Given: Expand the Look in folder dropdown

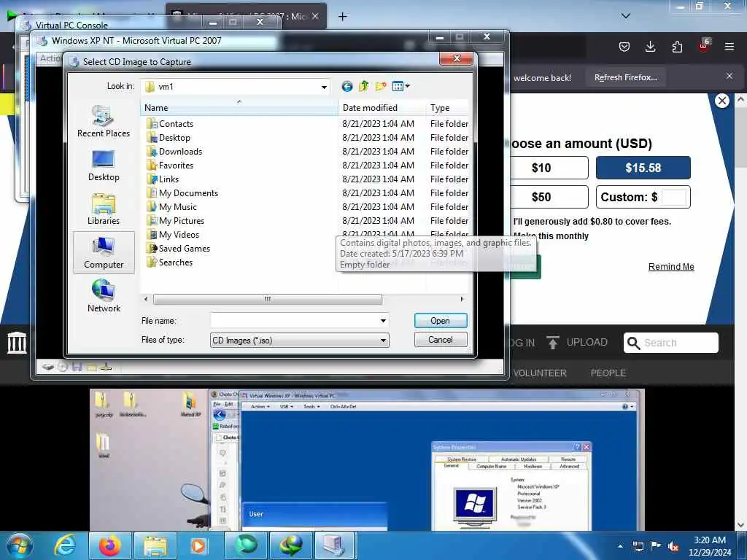Looking at the screenshot, I should [x=324, y=87].
